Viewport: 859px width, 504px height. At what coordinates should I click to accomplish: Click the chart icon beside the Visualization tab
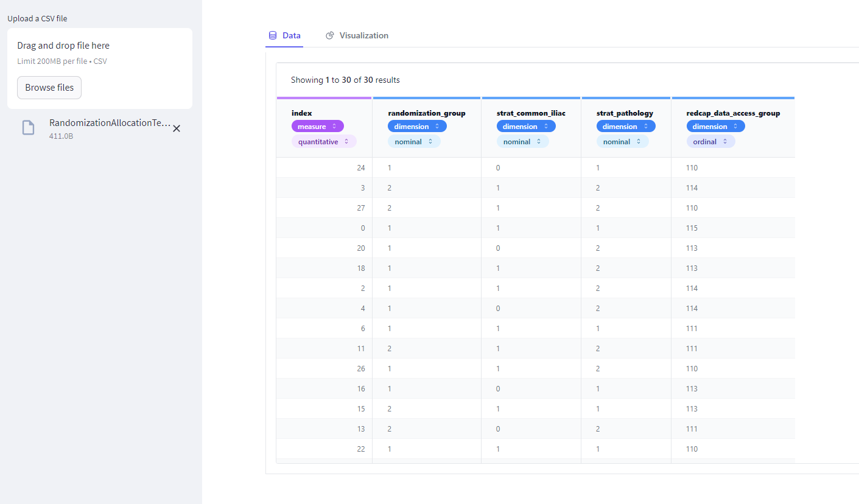(330, 35)
